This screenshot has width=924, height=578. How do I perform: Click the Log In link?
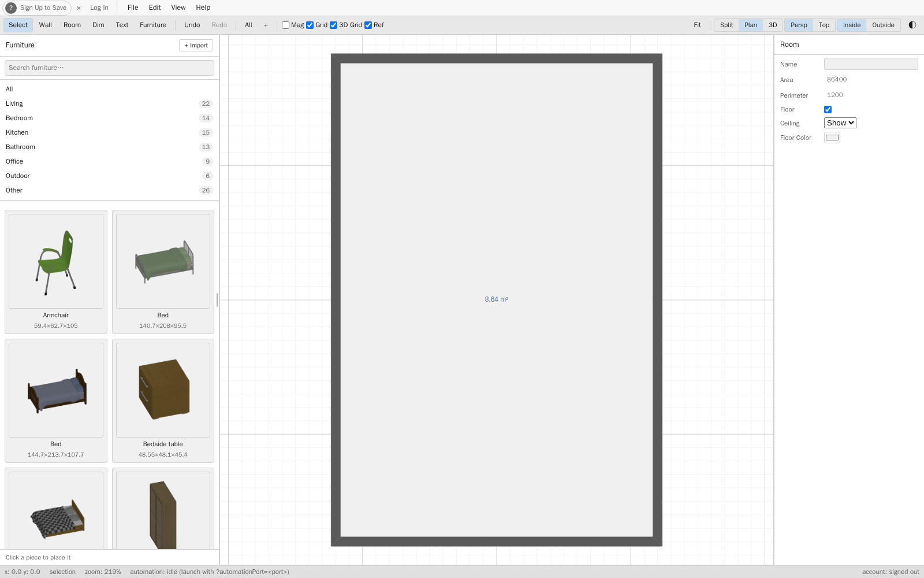99,8
